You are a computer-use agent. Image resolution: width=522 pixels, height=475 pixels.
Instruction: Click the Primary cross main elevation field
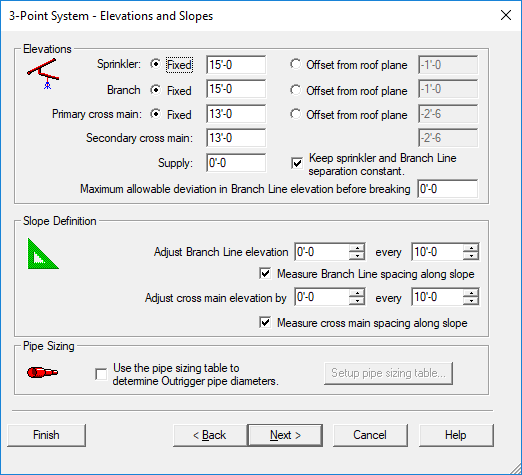tap(236, 114)
